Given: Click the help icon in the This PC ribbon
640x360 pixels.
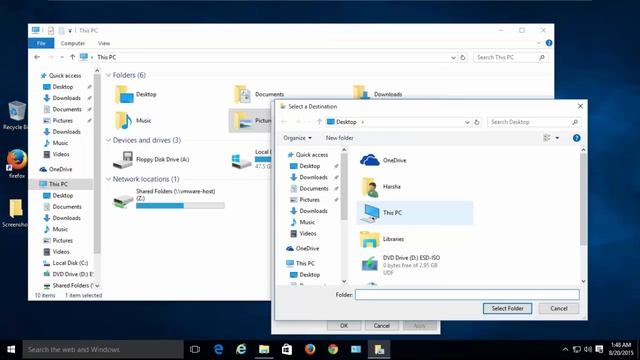Looking at the screenshot, I should click(549, 43).
